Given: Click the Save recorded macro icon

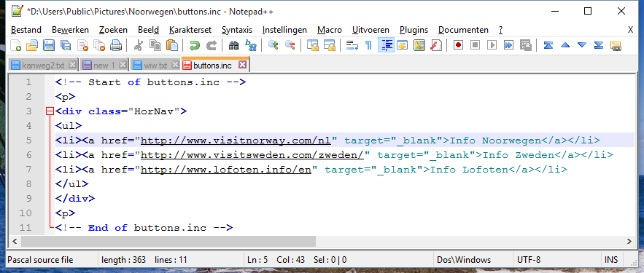Looking at the screenshot, I should [x=526, y=44].
